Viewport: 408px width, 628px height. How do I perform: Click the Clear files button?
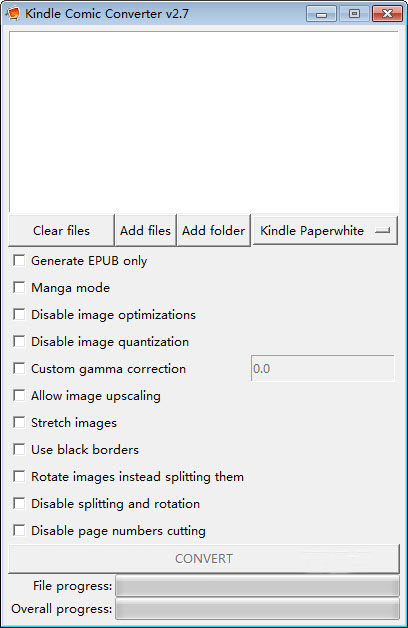[x=61, y=230]
